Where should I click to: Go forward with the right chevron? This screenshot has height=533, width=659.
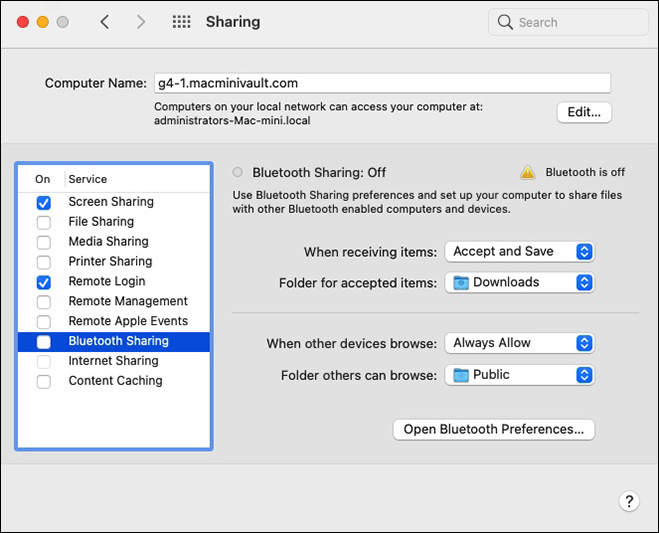140,22
